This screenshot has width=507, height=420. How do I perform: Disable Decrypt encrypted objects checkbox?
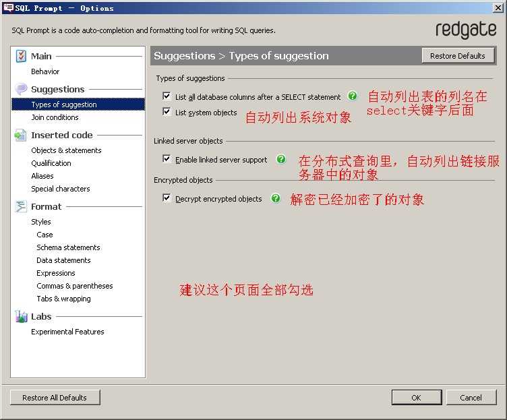[167, 198]
